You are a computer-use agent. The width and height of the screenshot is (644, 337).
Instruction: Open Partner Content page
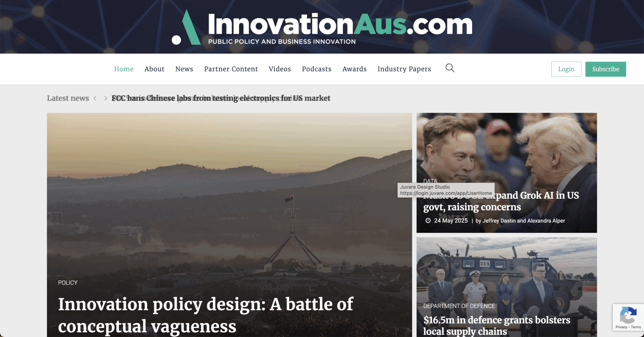point(231,69)
